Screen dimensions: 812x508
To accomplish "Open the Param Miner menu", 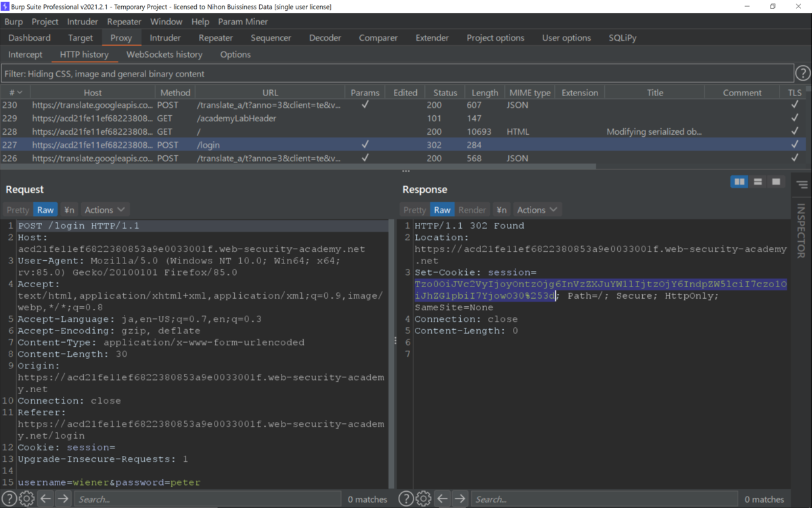I will click(x=243, y=22).
